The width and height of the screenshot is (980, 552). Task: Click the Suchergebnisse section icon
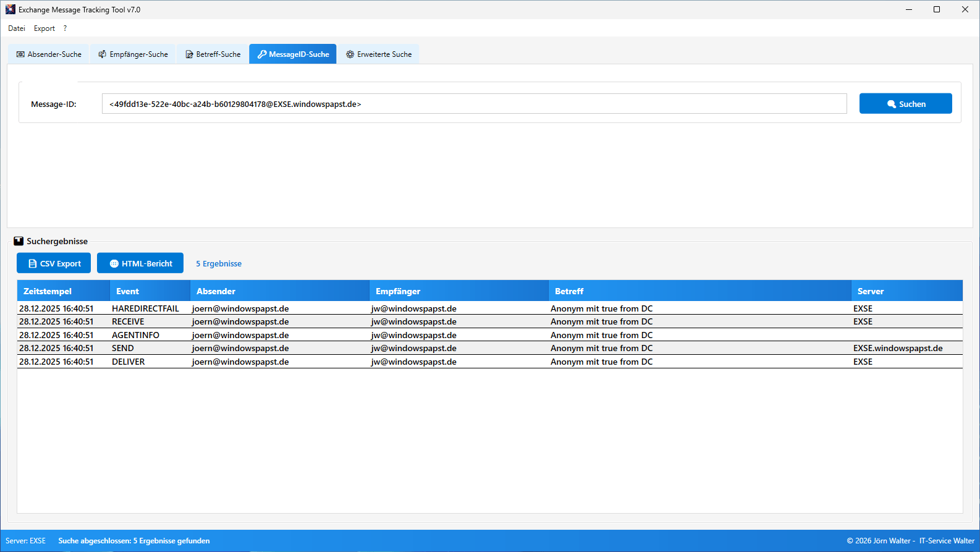[19, 241]
